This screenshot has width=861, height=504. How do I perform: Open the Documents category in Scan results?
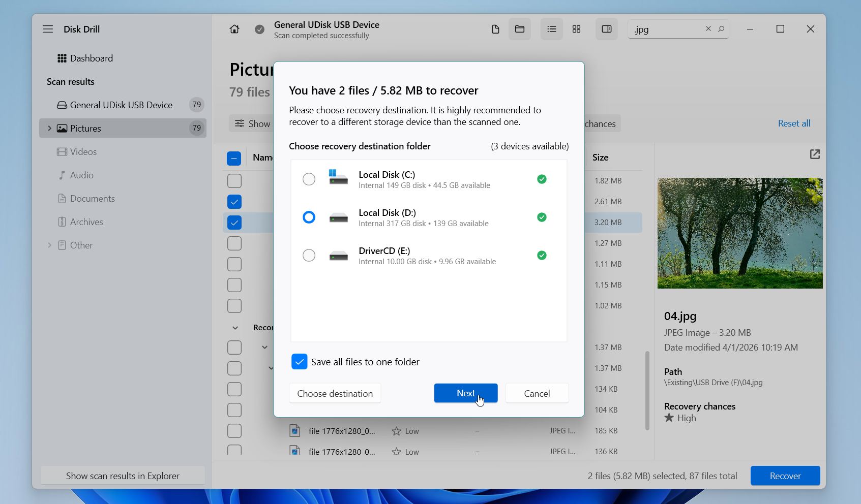pos(92,198)
